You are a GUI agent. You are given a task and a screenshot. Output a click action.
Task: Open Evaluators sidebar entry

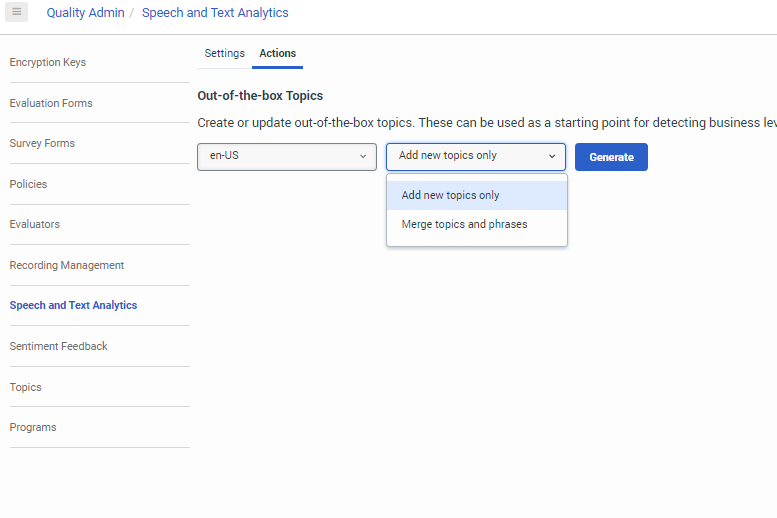pyautogui.click(x=35, y=225)
